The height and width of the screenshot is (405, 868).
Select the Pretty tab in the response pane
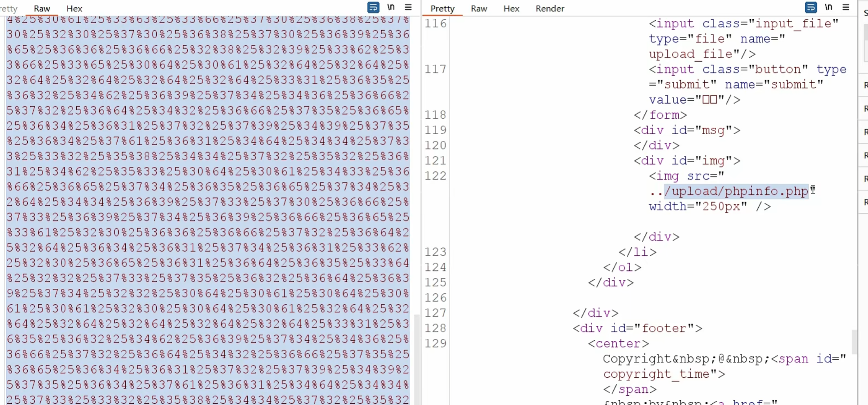(x=442, y=9)
